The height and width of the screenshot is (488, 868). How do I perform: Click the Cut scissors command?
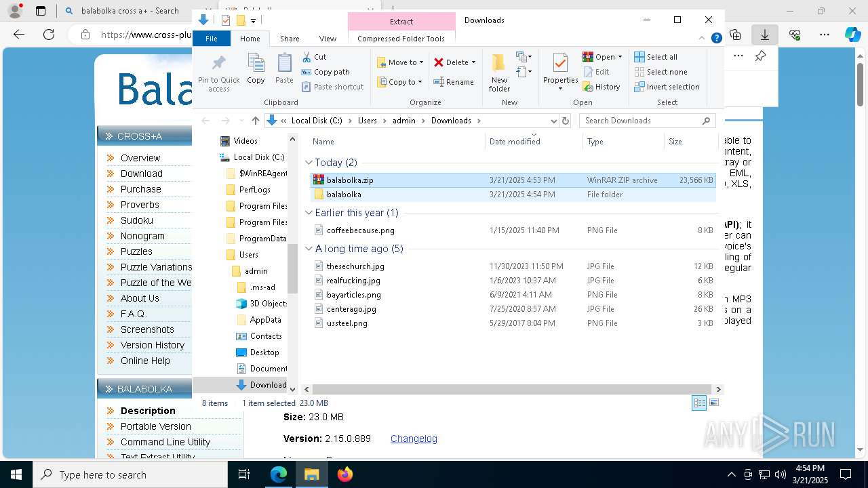point(314,57)
